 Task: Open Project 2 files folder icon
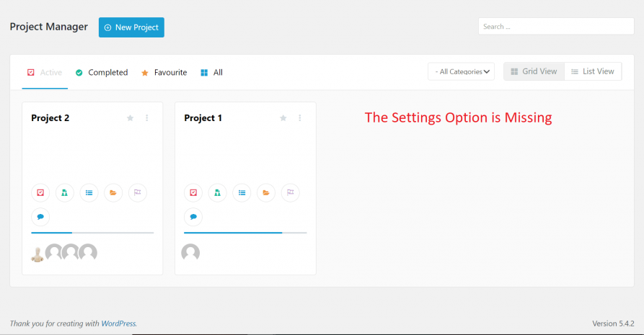coord(113,192)
